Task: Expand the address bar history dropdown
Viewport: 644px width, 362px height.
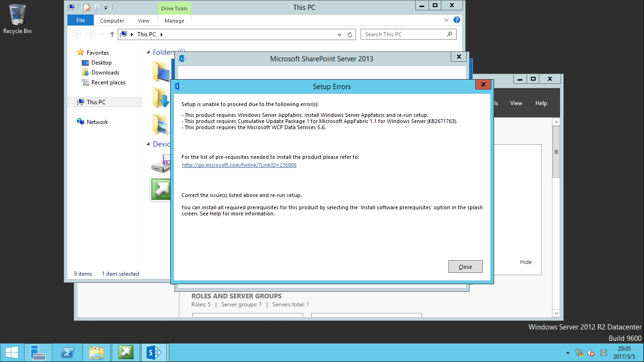Action: click(340, 34)
